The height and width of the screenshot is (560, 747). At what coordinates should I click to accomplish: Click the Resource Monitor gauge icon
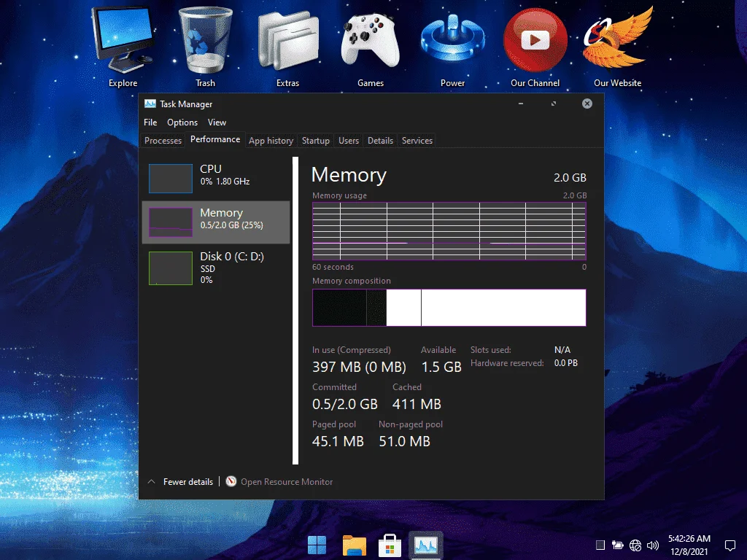[x=231, y=481]
